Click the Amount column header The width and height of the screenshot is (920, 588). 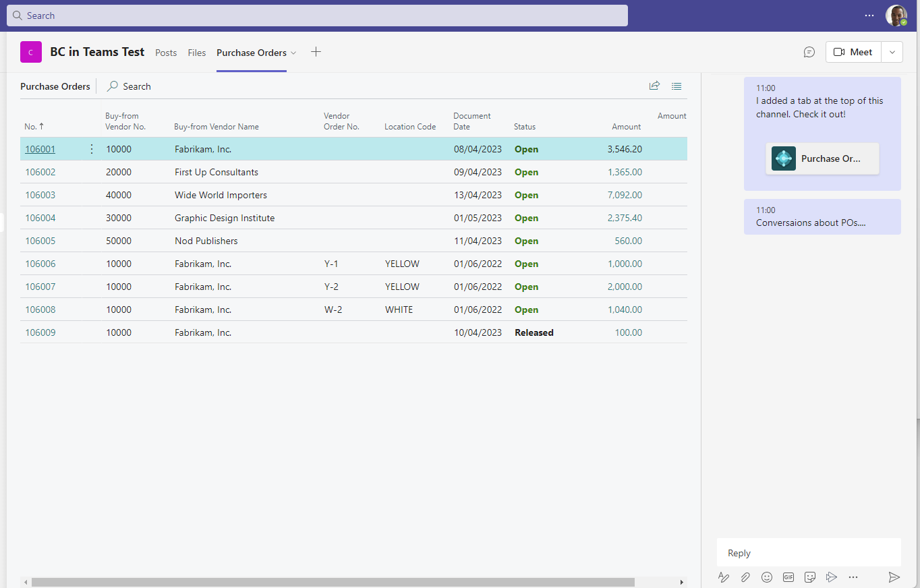tap(627, 127)
